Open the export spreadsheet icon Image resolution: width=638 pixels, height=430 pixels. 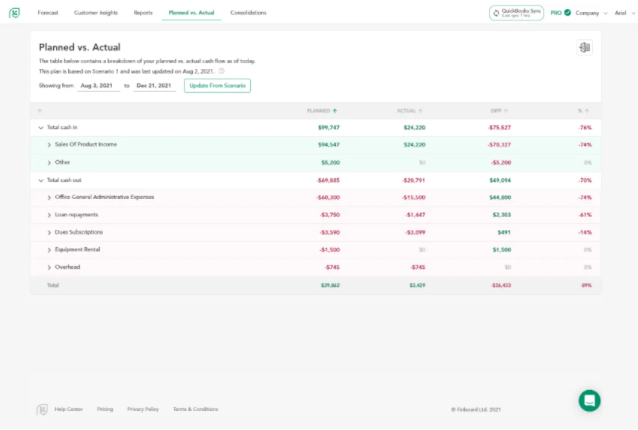pyautogui.click(x=585, y=48)
